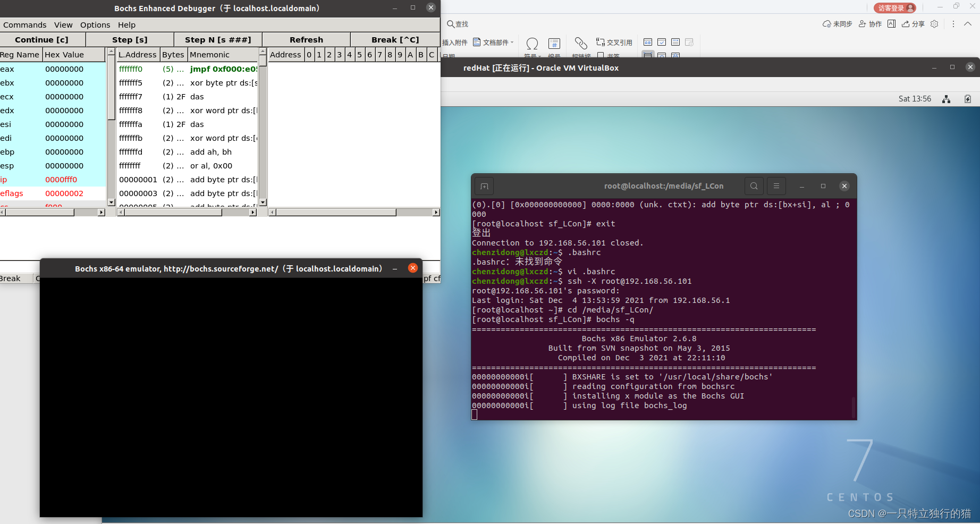Select the 'add ah, bh' instruction row
980x524 pixels.
(188, 152)
